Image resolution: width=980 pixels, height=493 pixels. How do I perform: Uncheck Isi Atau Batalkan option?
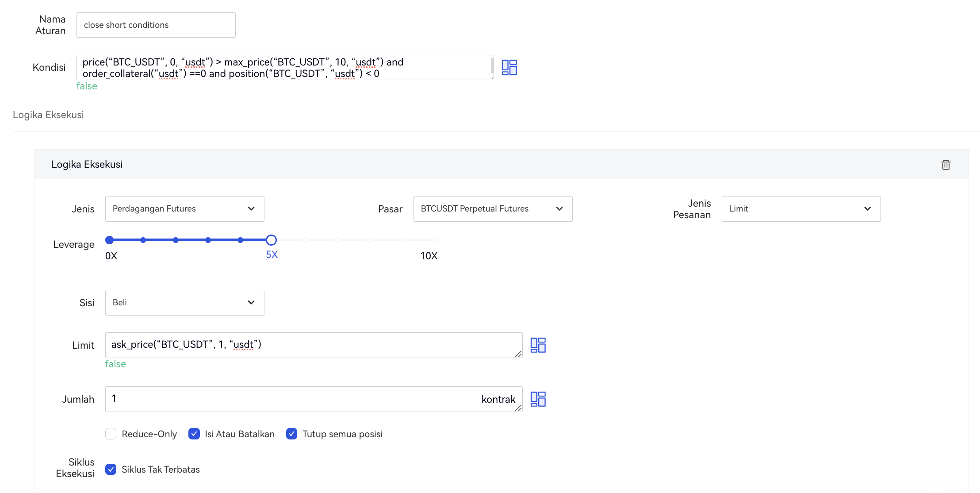[194, 434]
